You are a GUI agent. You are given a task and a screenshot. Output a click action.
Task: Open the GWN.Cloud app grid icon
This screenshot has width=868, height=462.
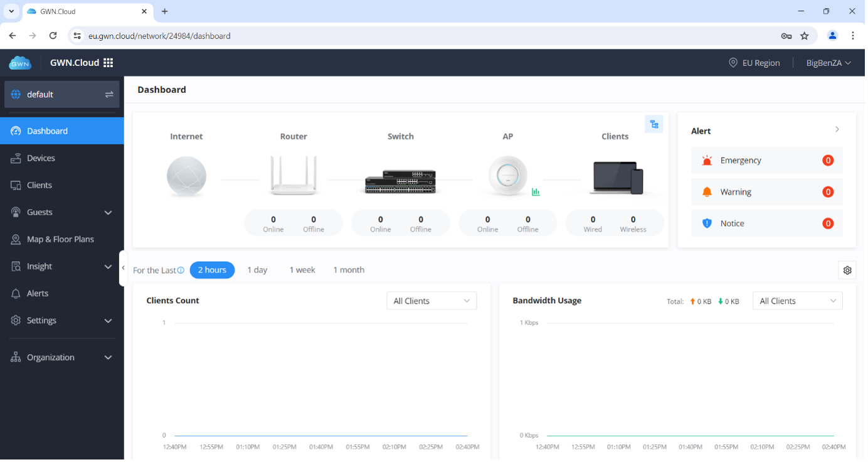coord(108,63)
